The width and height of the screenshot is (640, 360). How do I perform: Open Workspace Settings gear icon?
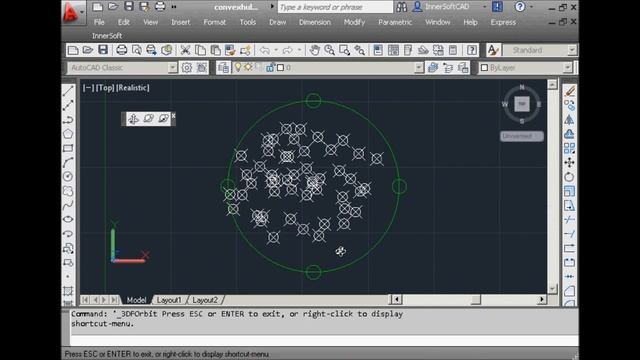187,68
